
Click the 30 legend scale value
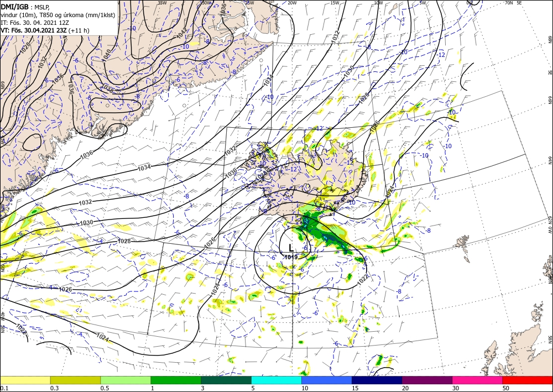point(456,388)
